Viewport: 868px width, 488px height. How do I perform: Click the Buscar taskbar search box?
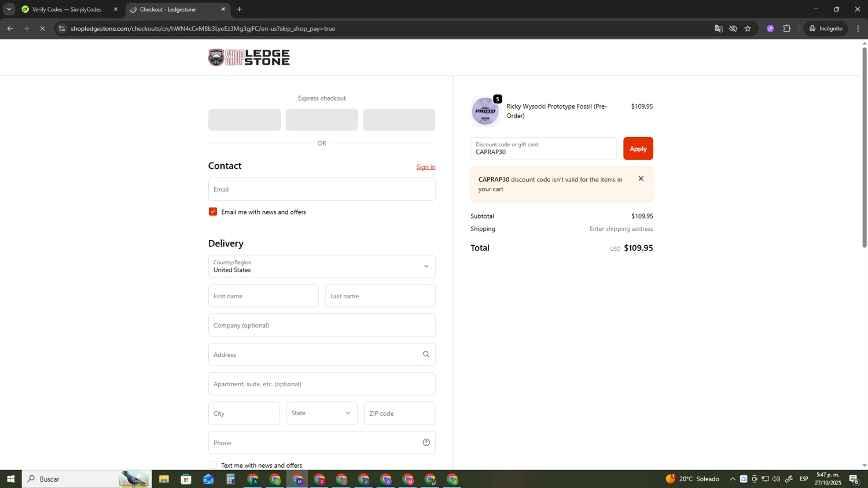point(87,479)
